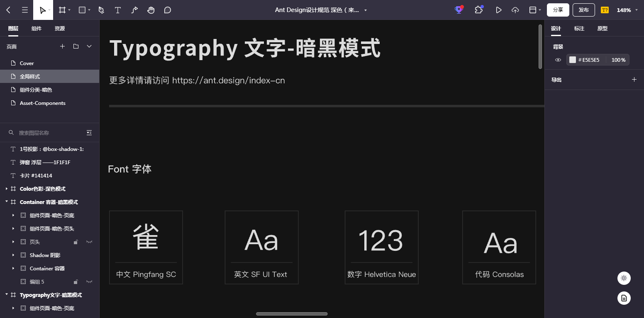Click the 分享 button

pyautogui.click(x=558, y=10)
